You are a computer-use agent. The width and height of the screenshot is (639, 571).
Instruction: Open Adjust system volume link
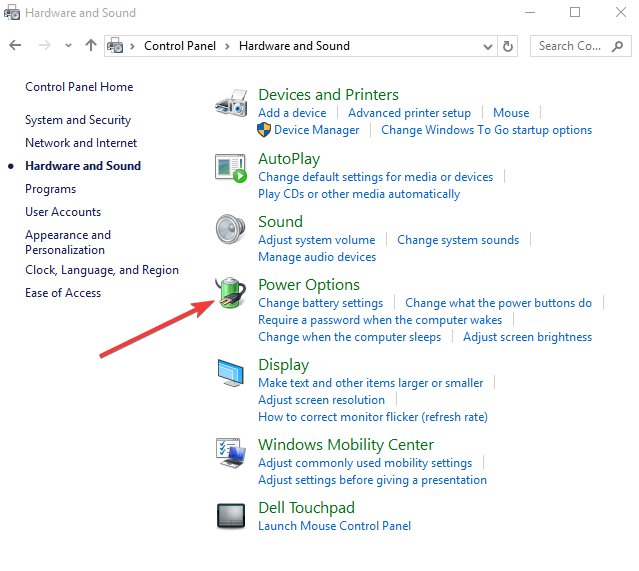click(316, 240)
